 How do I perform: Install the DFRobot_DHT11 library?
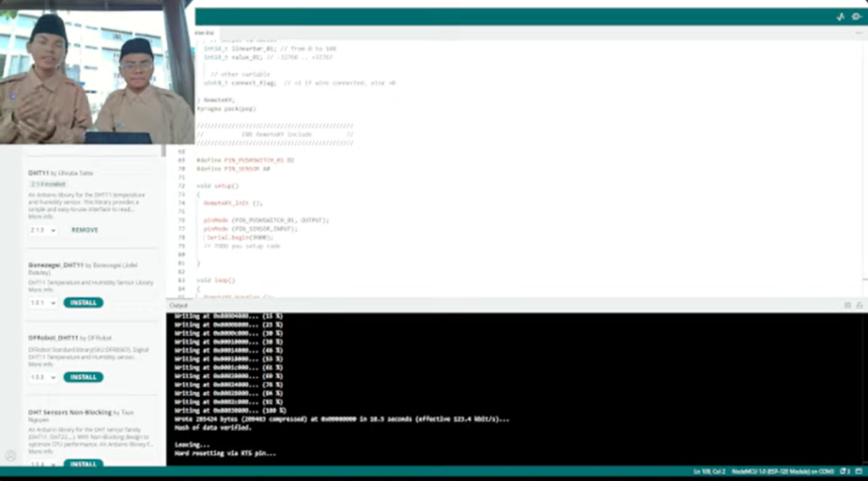point(83,378)
